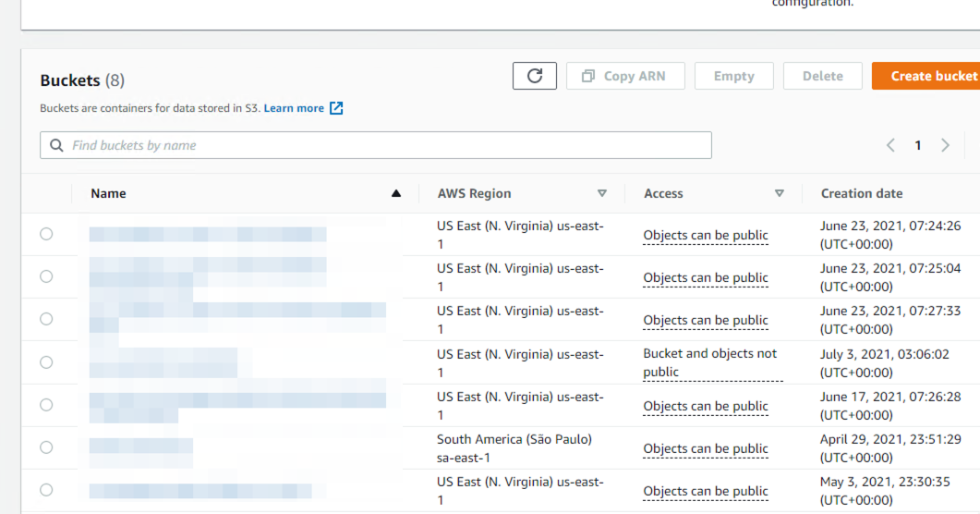Select bucket created June 23, 2021, 07:24:26
The height and width of the screenshot is (514, 980).
(46, 234)
